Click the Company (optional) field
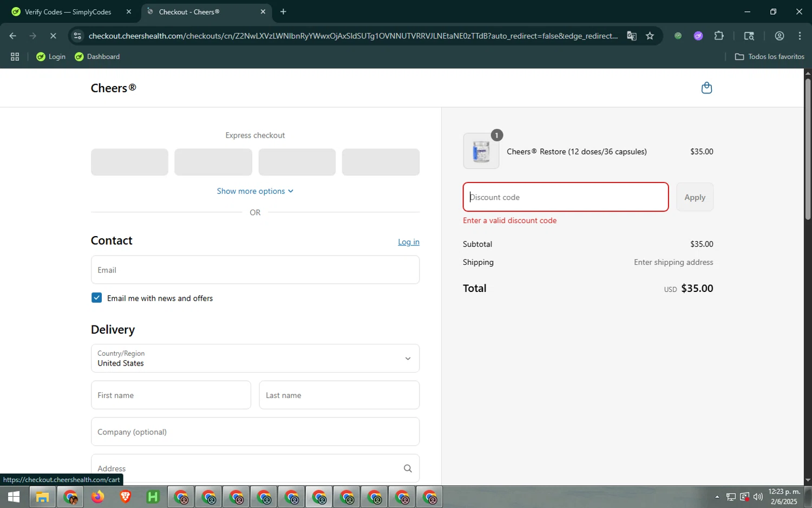The image size is (812, 508). (x=255, y=432)
